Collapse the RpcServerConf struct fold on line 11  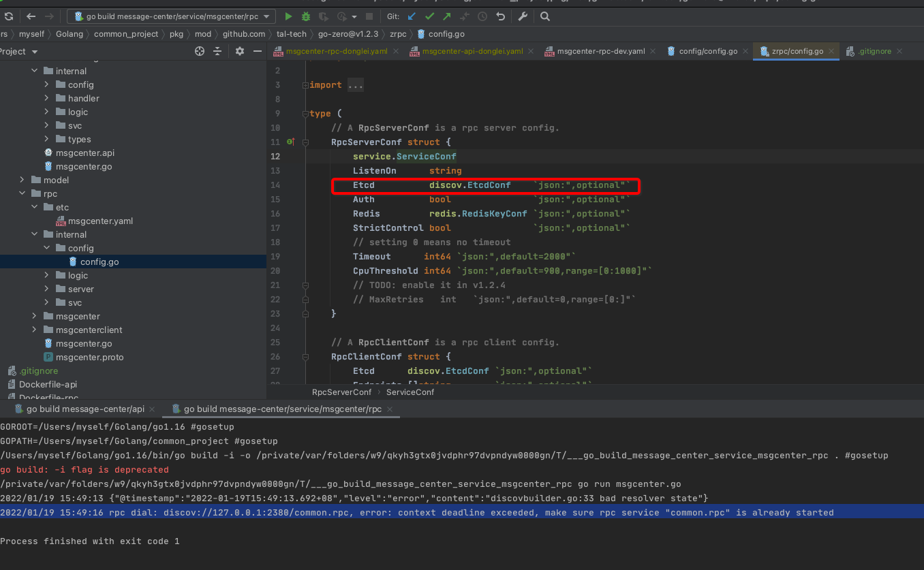point(305,142)
